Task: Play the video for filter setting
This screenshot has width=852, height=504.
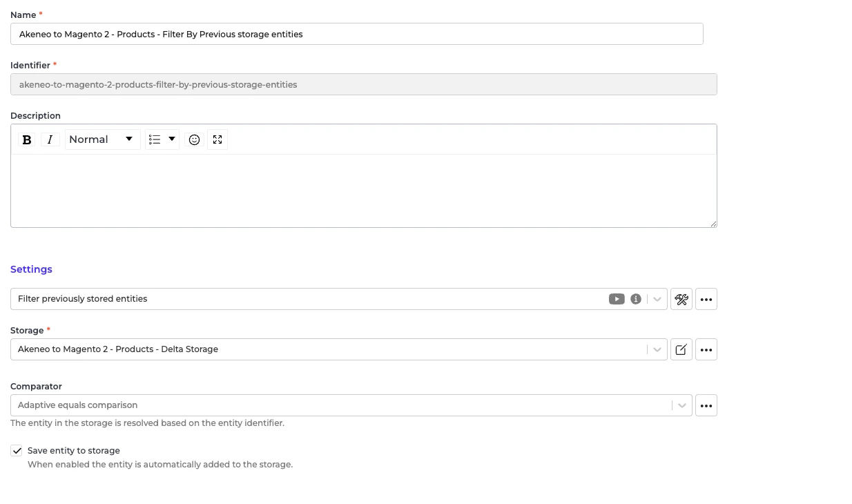Action: click(x=617, y=299)
